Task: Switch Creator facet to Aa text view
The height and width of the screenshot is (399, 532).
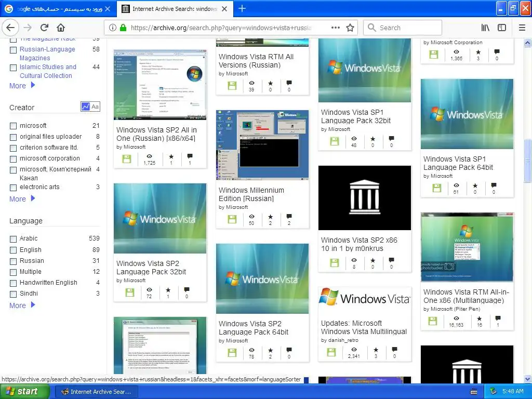Action: pyautogui.click(x=95, y=107)
